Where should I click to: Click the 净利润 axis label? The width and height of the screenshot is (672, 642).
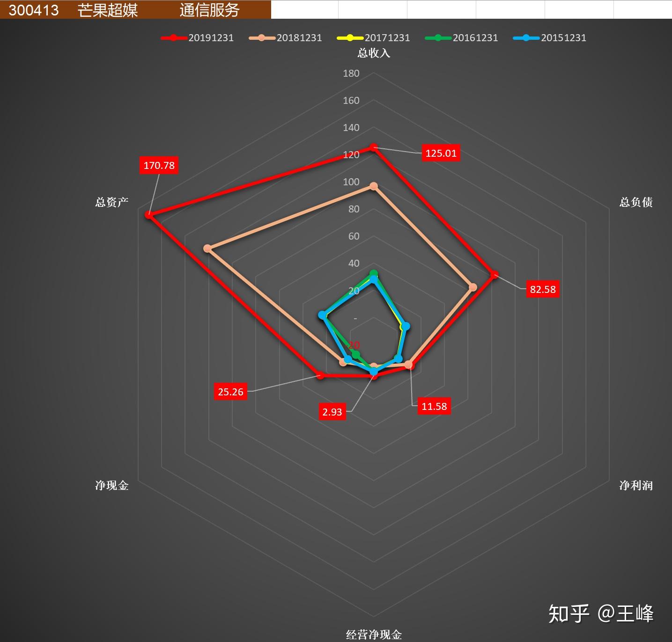click(635, 485)
